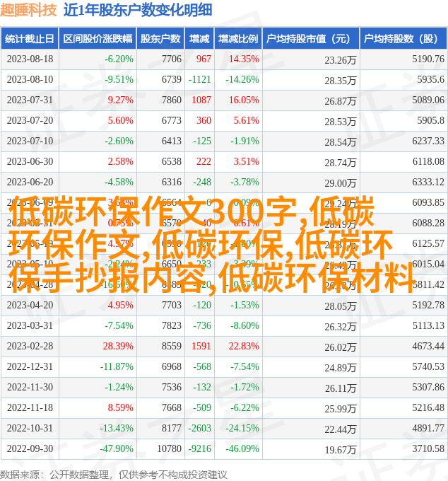The height and width of the screenshot is (481, 448).
Task: Click the 增减 column header
Action: [199, 39]
